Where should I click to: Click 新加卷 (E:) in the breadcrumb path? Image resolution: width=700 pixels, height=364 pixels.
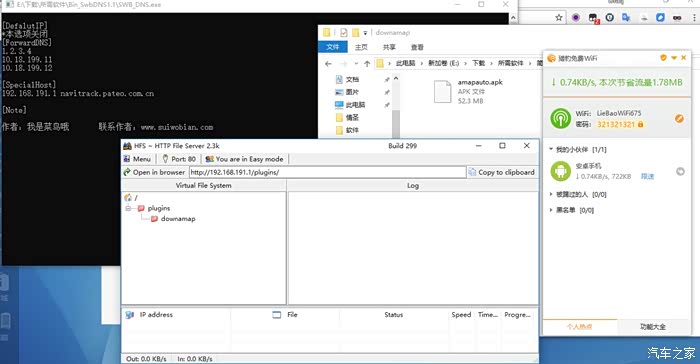pos(444,63)
